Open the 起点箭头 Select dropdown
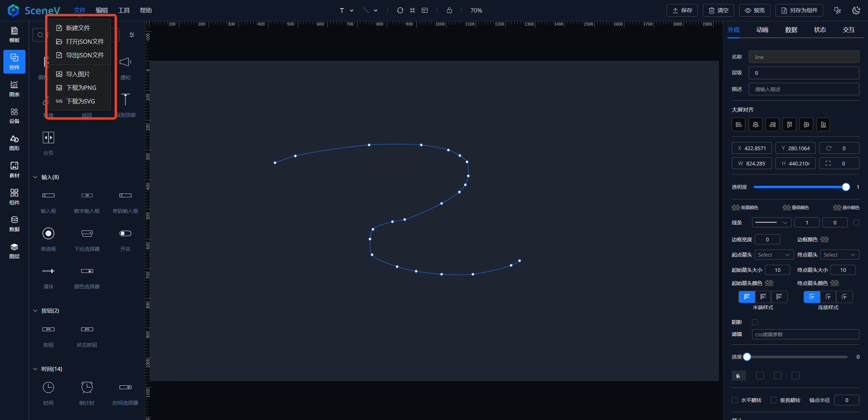This screenshot has width=868, height=420. coord(774,255)
